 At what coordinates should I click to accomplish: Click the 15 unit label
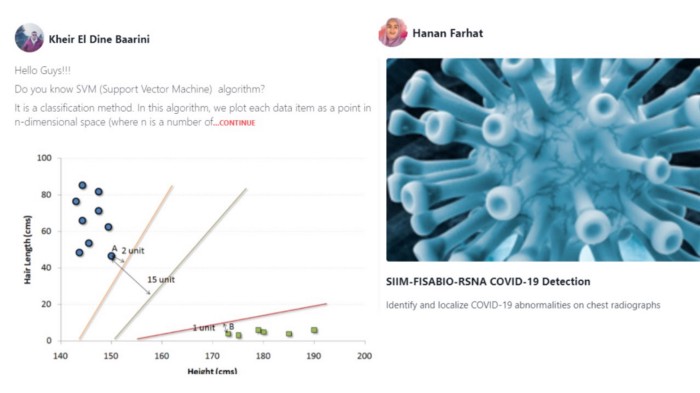click(161, 280)
